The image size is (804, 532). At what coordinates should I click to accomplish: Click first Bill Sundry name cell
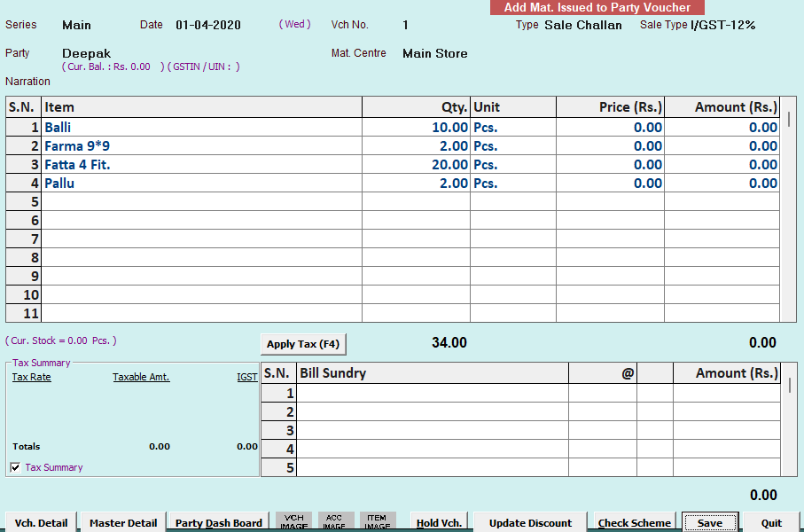pos(432,393)
